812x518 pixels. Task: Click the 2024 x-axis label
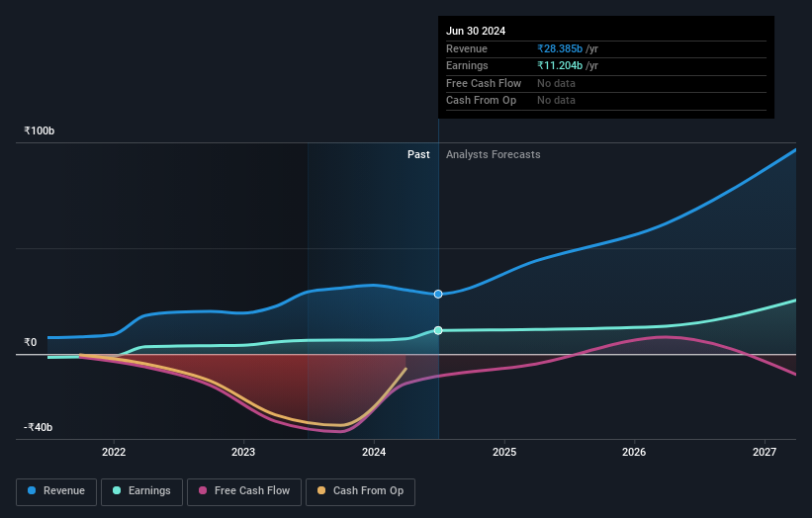point(374,452)
